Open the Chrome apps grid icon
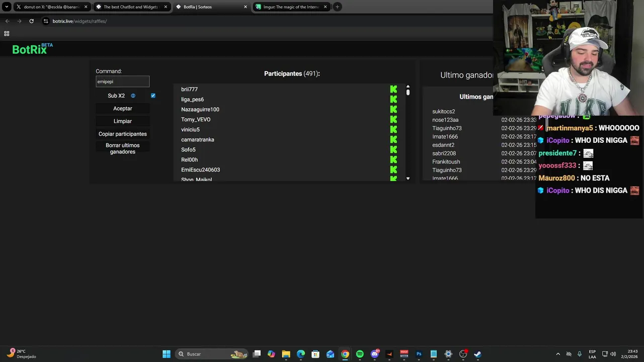644x362 pixels. point(7,34)
